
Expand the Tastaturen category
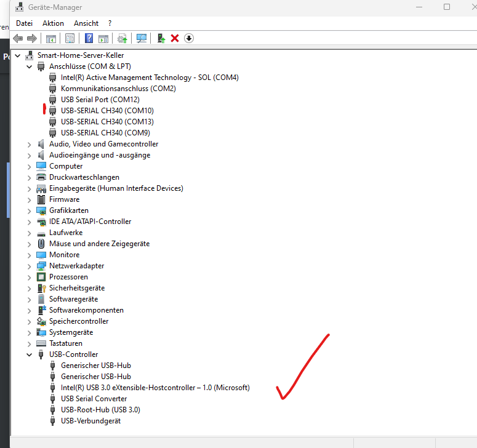[x=29, y=343]
